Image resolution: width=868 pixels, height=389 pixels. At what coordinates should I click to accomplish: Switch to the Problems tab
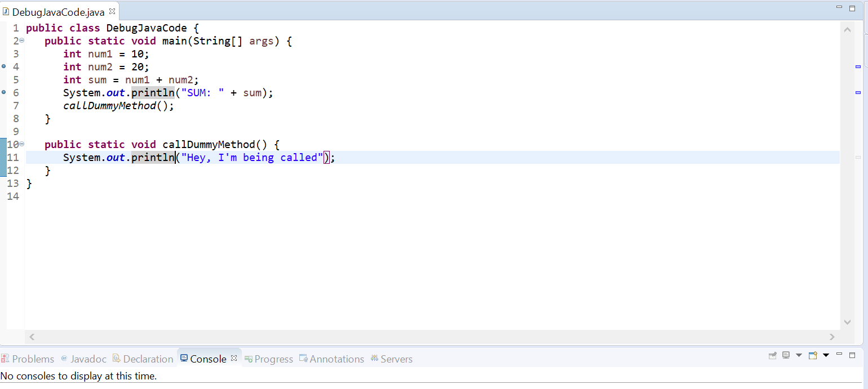click(x=28, y=359)
